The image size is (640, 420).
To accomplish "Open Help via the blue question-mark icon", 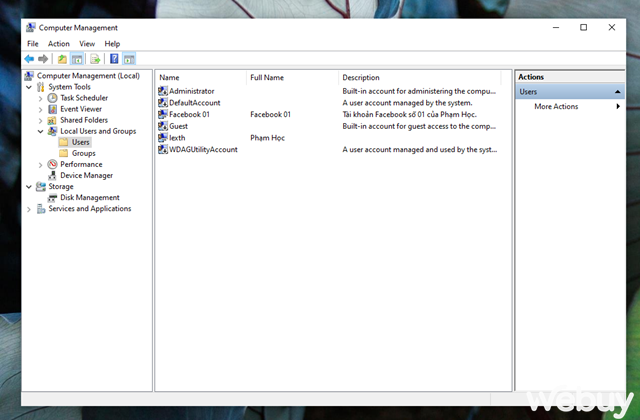I will click(114, 59).
